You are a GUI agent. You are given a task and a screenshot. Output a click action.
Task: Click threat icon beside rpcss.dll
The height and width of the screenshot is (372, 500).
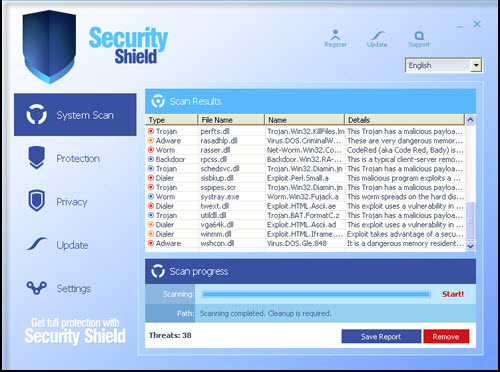(151, 159)
